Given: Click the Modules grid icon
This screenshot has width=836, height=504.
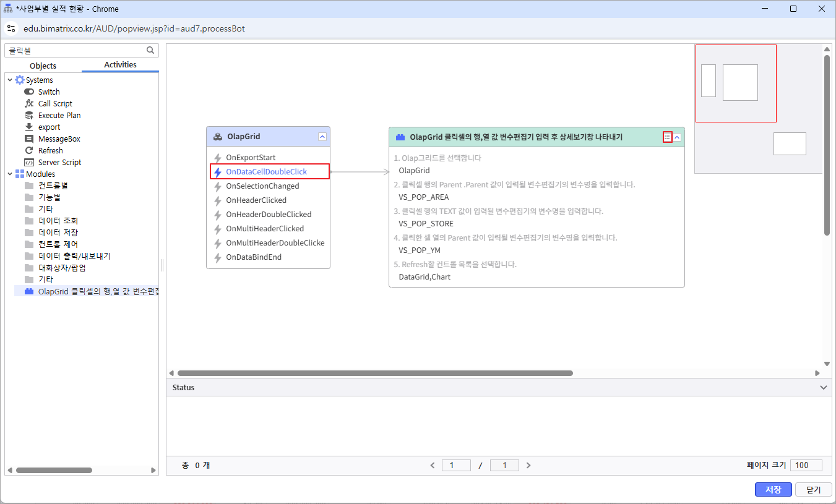Looking at the screenshot, I should coord(20,174).
